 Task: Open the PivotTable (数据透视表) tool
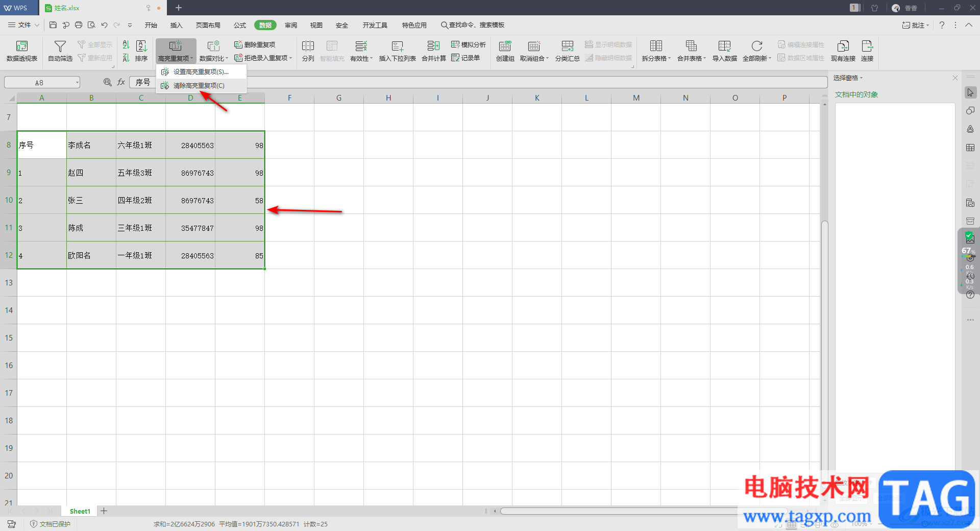(x=22, y=51)
